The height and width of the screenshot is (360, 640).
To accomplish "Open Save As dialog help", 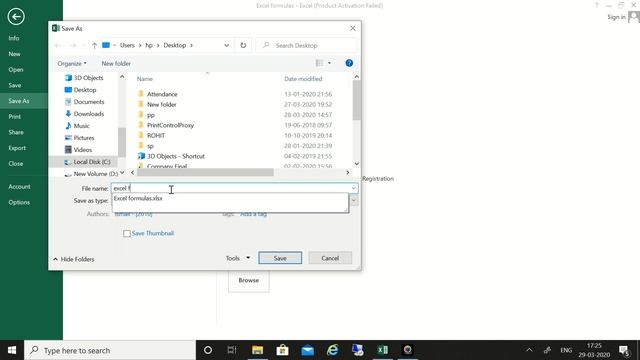I will pyautogui.click(x=349, y=63).
